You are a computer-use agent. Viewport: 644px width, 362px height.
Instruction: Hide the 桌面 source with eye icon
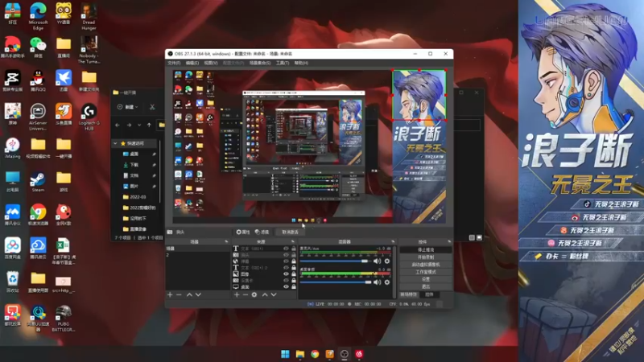pos(286,286)
